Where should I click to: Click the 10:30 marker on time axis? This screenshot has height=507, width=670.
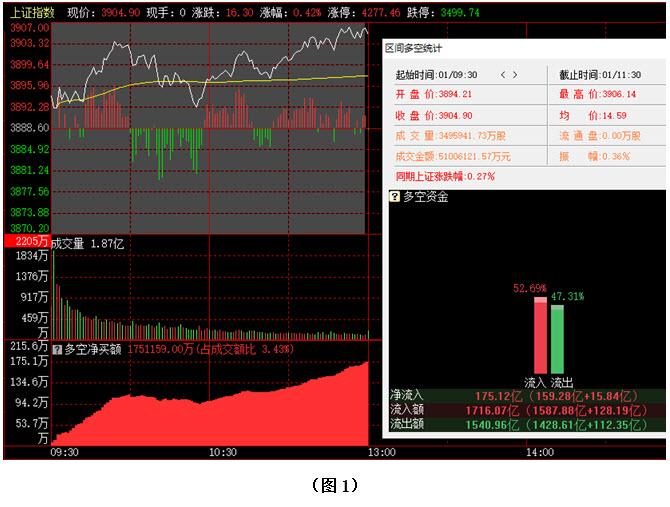pyautogui.click(x=223, y=452)
